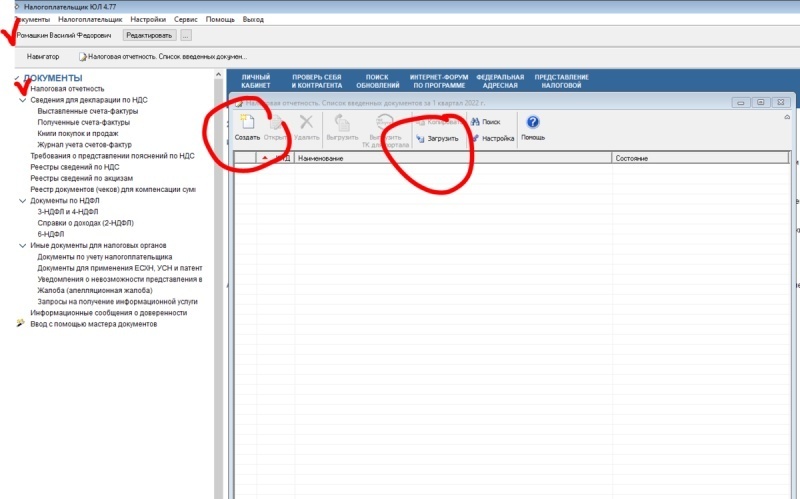Viewport: 800px width, 499px height.
Task: Switch to the Навигатор tab
Action: [43, 57]
